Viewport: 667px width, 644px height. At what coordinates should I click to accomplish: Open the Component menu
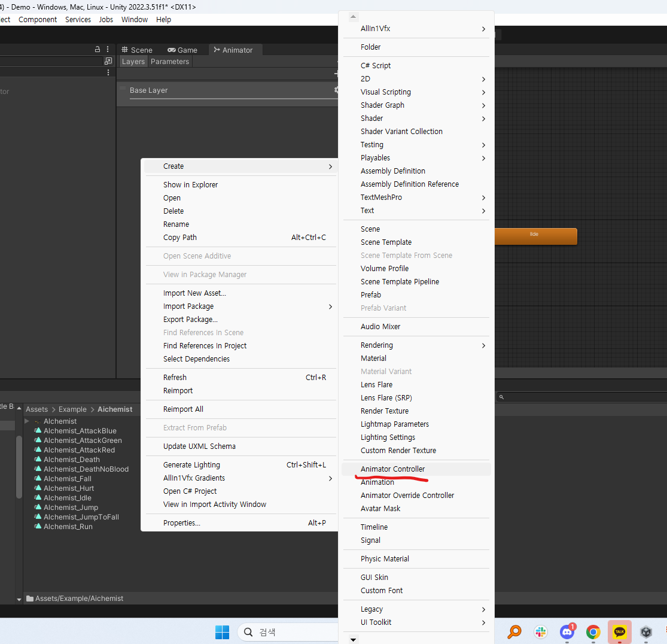coord(38,20)
